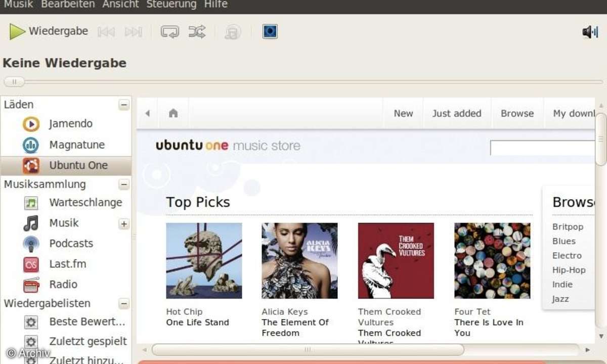Open The Element Of Freedom title link
The width and height of the screenshot is (607, 364).
pos(295,328)
